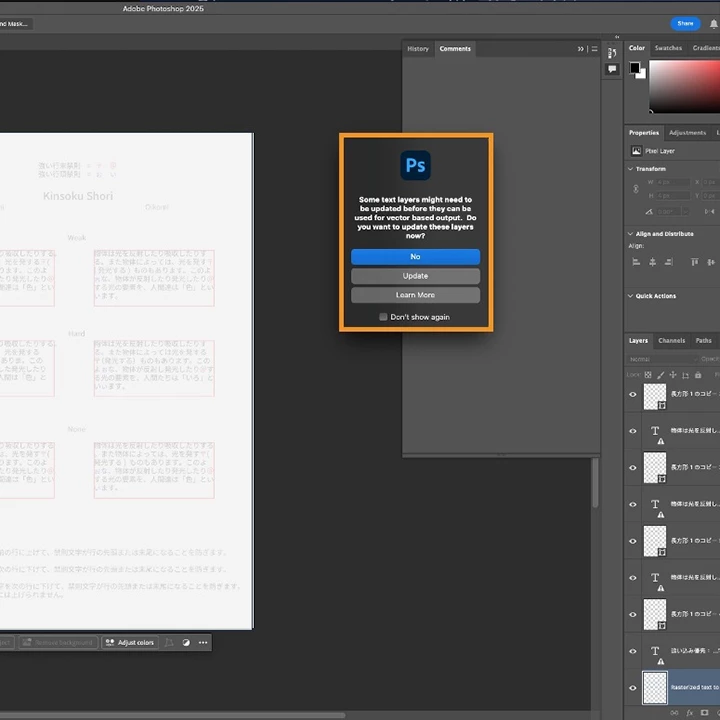
Task: Click the half-filled circle adjustment icon in task bar
Action: pyautogui.click(x=186, y=642)
